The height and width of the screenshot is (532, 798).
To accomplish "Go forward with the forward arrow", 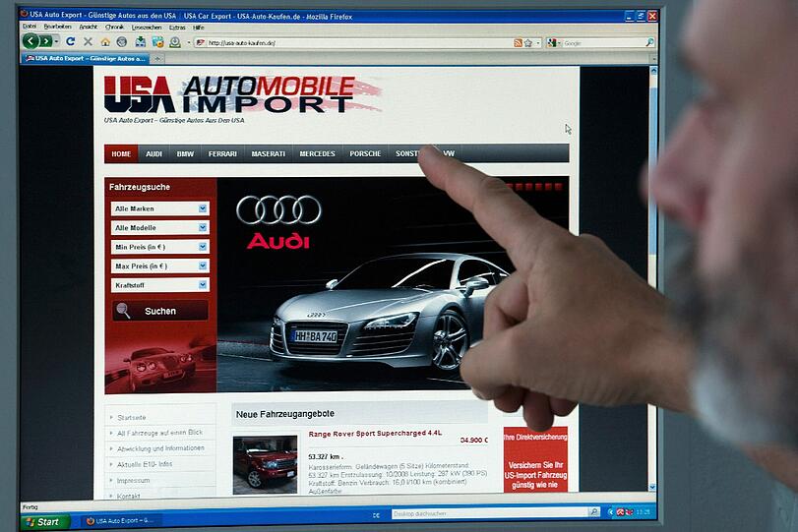I will (x=46, y=41).
